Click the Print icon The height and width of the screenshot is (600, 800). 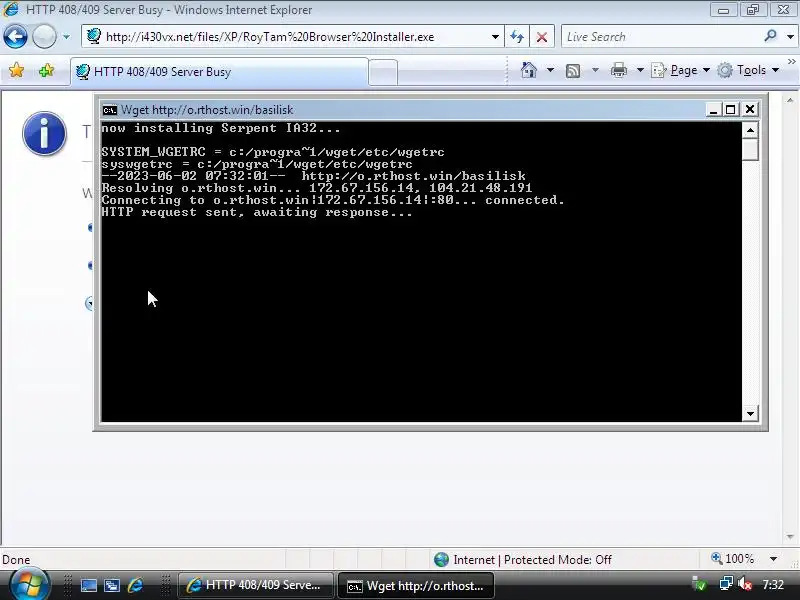pos(618,70)
